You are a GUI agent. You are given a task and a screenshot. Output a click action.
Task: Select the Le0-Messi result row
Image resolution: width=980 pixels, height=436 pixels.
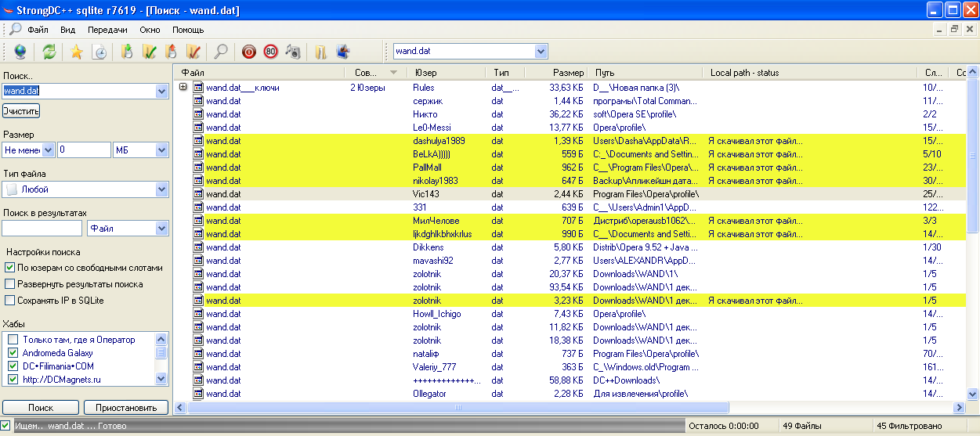pos(570,127)
